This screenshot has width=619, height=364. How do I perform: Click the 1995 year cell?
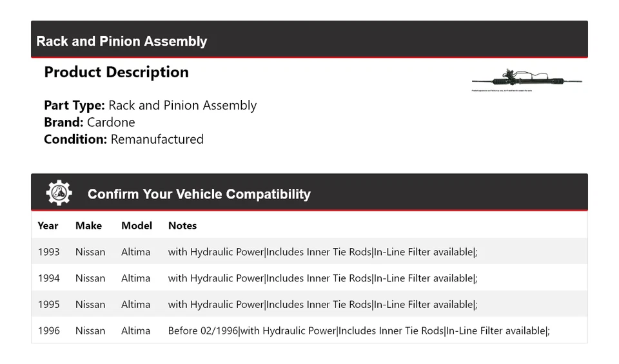[x=48, y=304]
